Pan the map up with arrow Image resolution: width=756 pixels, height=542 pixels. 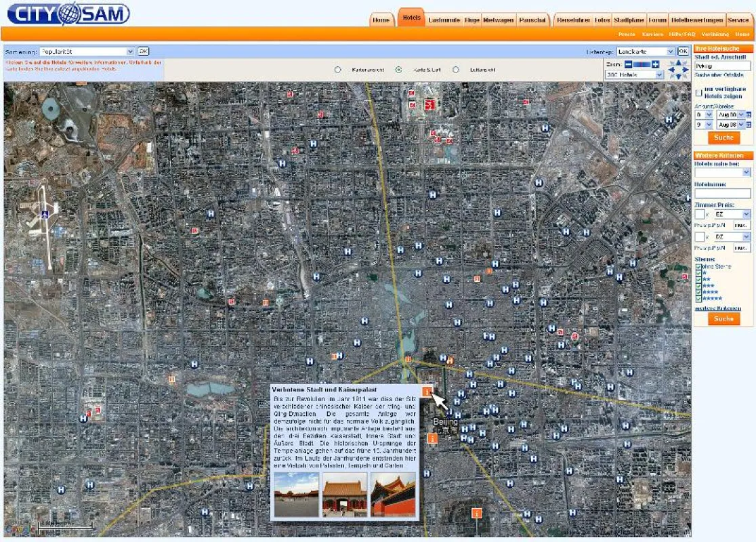point(679,63)
